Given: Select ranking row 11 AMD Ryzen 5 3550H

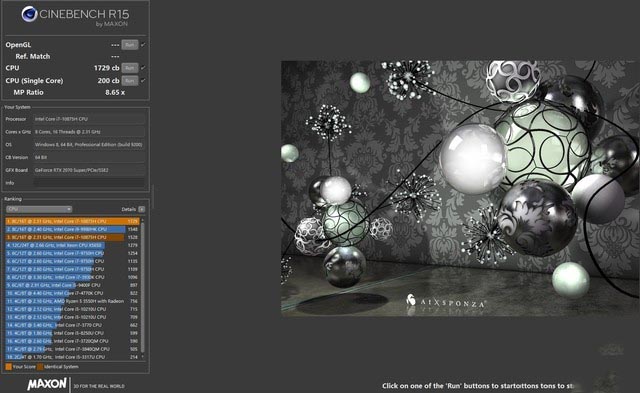Looking at the screenshot, I should (x=72, y=301).
